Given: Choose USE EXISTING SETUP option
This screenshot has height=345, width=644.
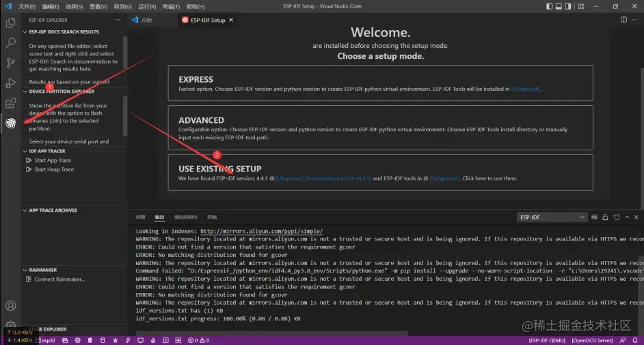Looking at the screenshot, I should click(x=380, y=172).
